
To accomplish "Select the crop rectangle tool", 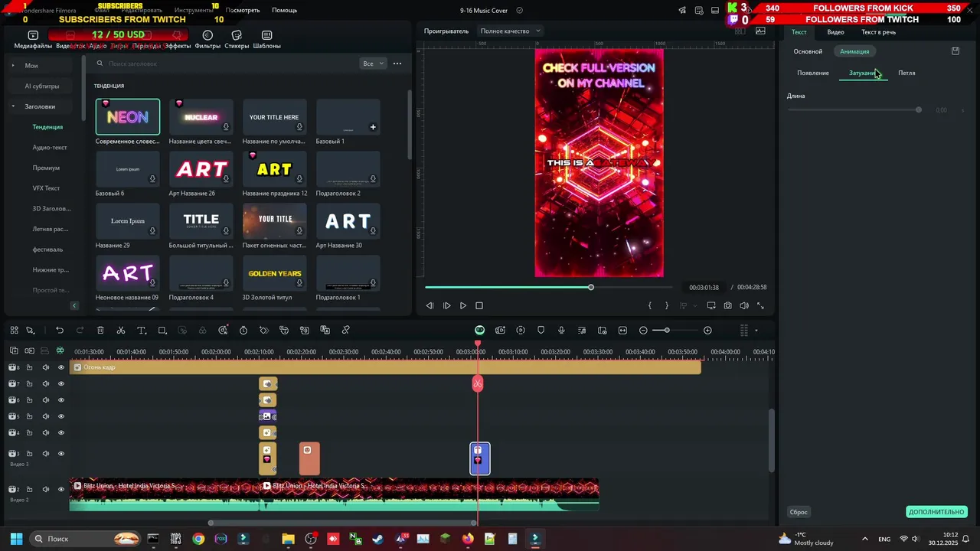I will click(x=162, y=331).
